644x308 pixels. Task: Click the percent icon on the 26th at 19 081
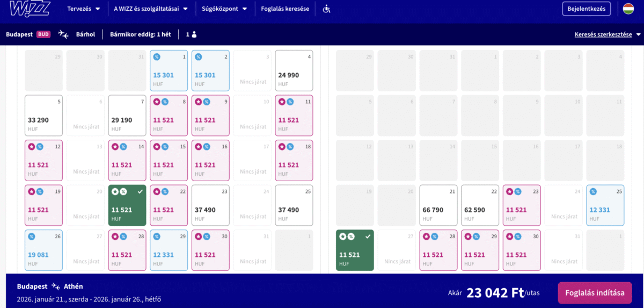(x=31, y=237)
